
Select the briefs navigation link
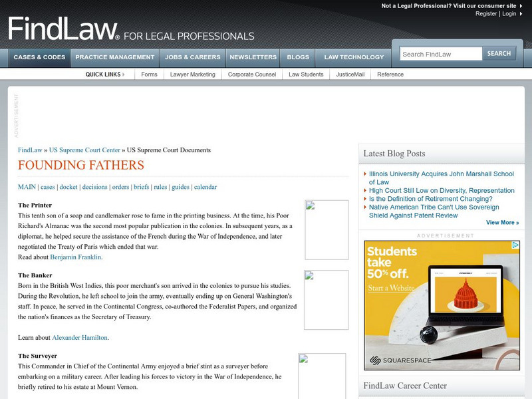click(142, 187)
